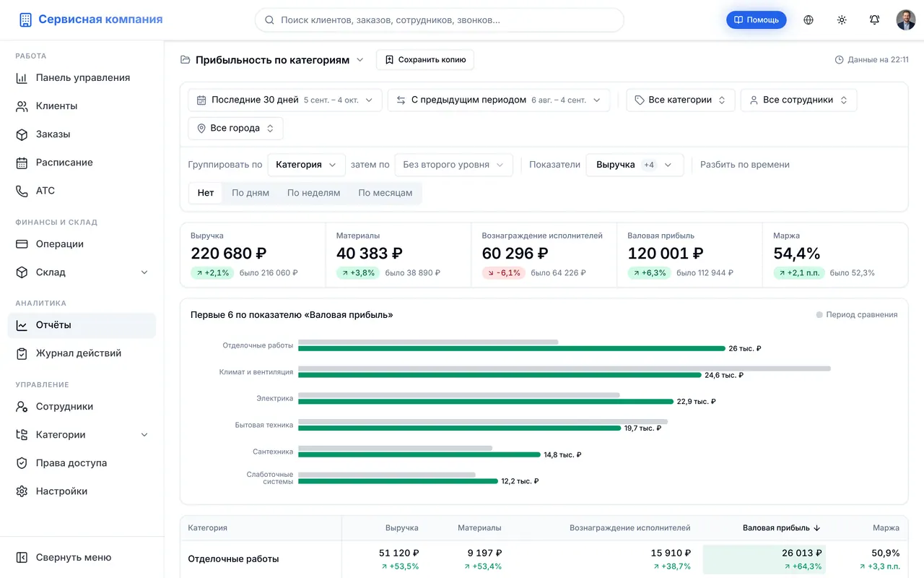The height and width of the screenshot is (578, 924).
Task: Click the search magnifier icon
Action: tap(270, 20)
